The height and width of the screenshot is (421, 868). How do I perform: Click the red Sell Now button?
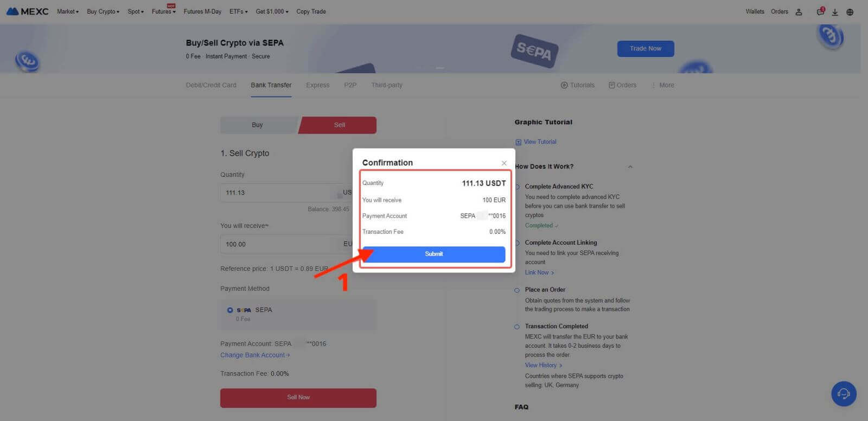tap(298, 398)
